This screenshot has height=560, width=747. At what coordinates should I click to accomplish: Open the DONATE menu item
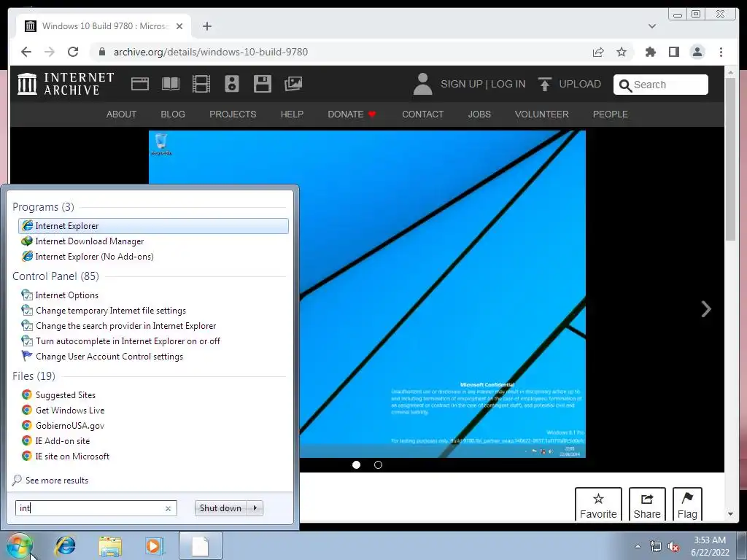coord(352,114)
